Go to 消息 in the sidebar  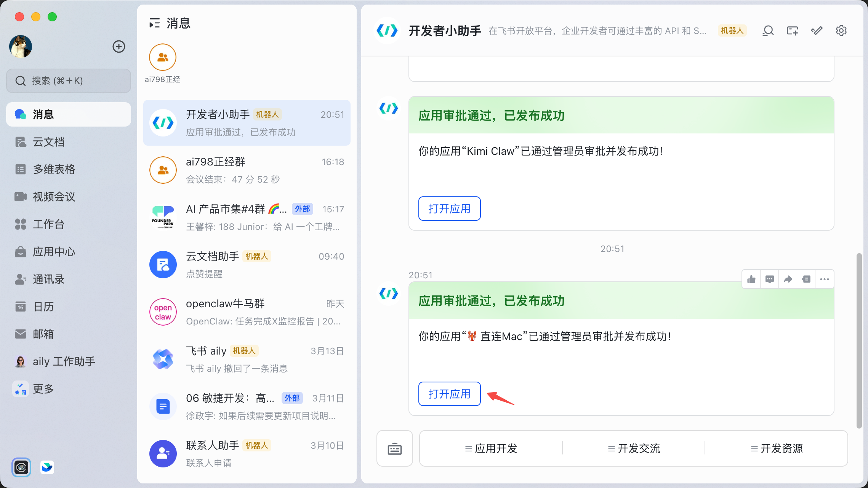pyautogui.click(x=69, y=114)
